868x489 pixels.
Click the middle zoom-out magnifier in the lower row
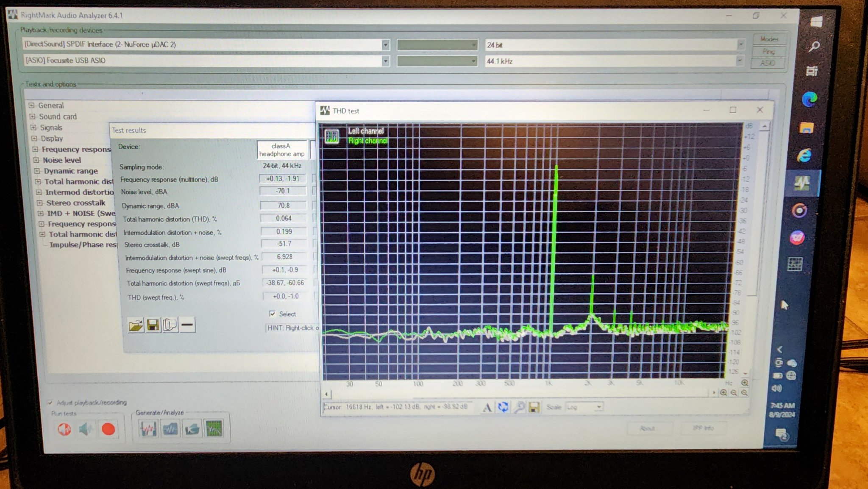734,393
